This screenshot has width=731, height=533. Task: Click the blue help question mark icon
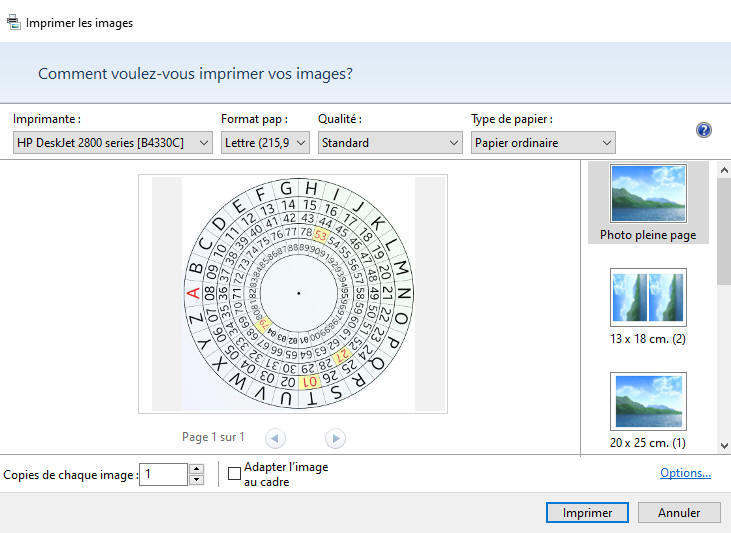(703, 130)
